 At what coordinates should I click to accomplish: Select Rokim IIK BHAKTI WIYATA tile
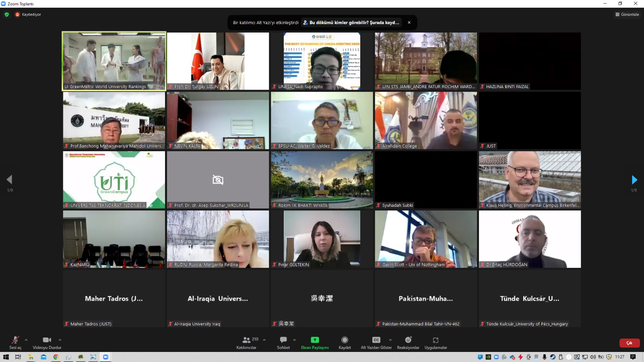pyautogui.click(x=322, y=180)
